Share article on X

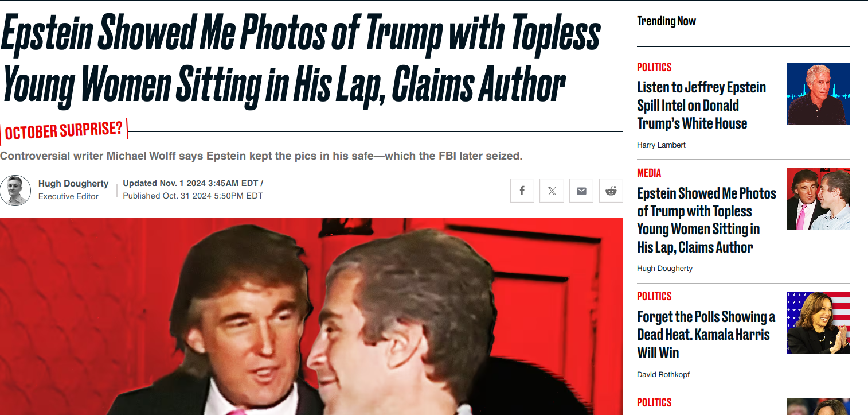(552, 191)
